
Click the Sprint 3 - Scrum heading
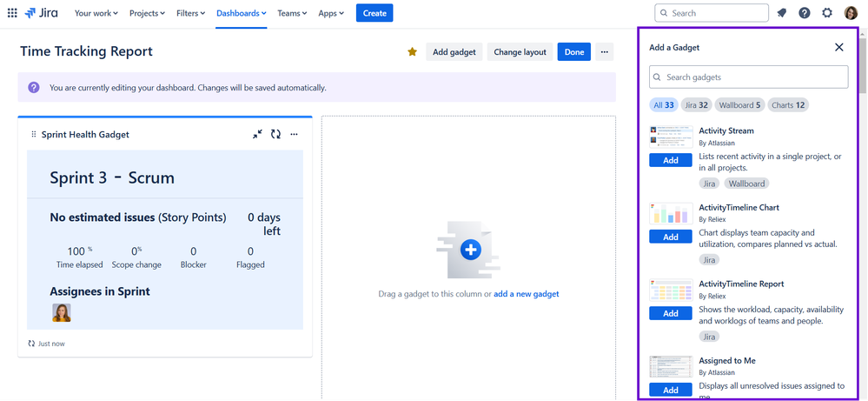pyautogui.click(x=112, y=177)
